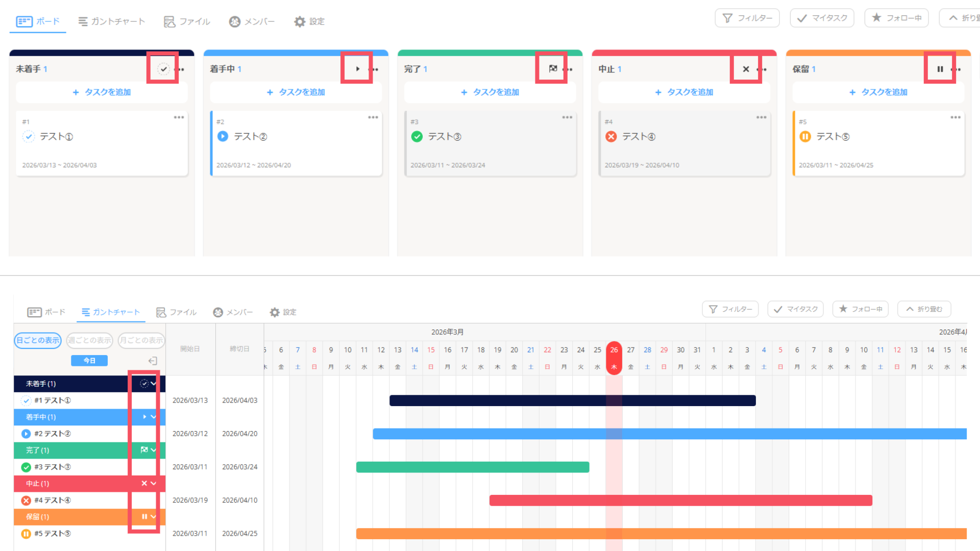This screenshot has width=980, height=551.
Task: Toggle status circle on テスト① card
Action: pyautogui.click(x=29, y=137)
